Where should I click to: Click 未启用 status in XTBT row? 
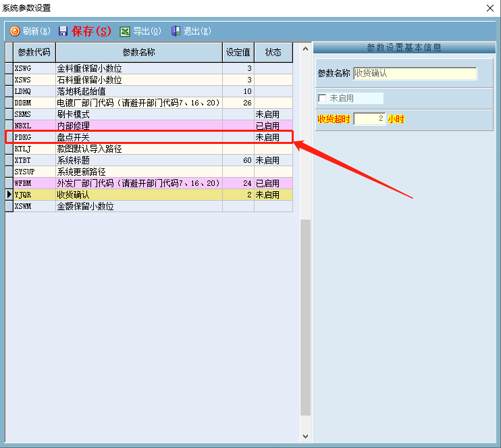[x=273, y=161]
